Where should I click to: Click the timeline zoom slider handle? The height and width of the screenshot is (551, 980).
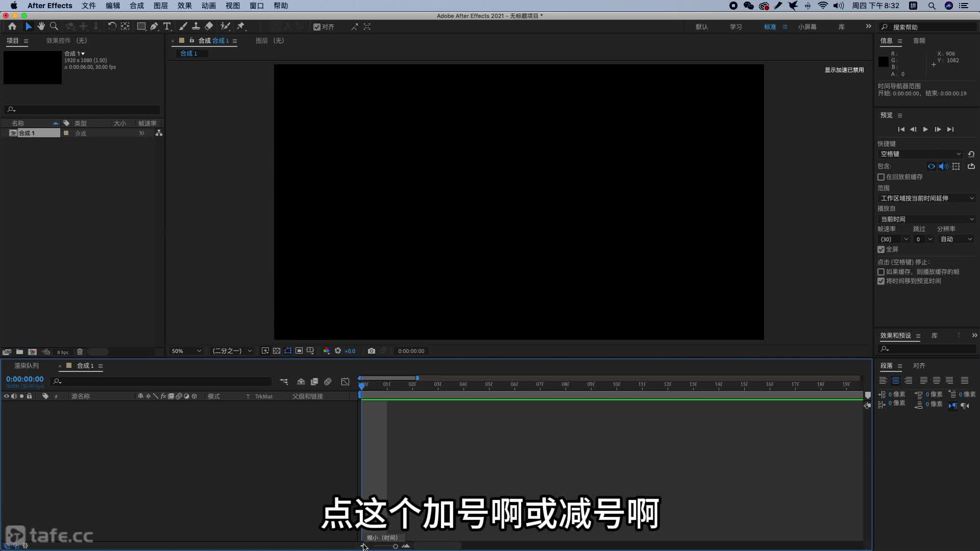tap(396, 546)
